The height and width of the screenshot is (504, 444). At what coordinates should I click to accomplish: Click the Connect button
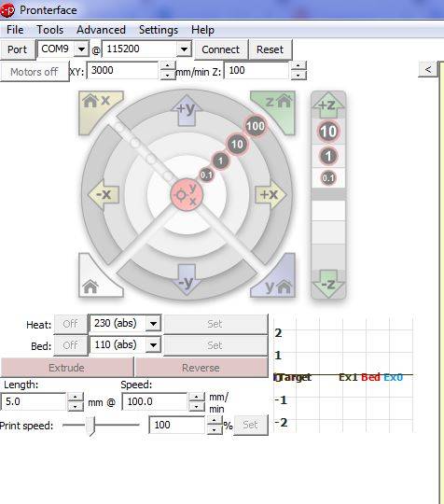point(221,49)
